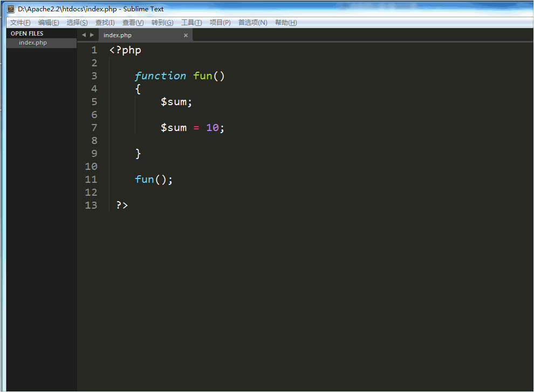Go to previous tab with the left arrow
Screen dimensions: 534x392
pyautogui.click(x=84, y=35)
